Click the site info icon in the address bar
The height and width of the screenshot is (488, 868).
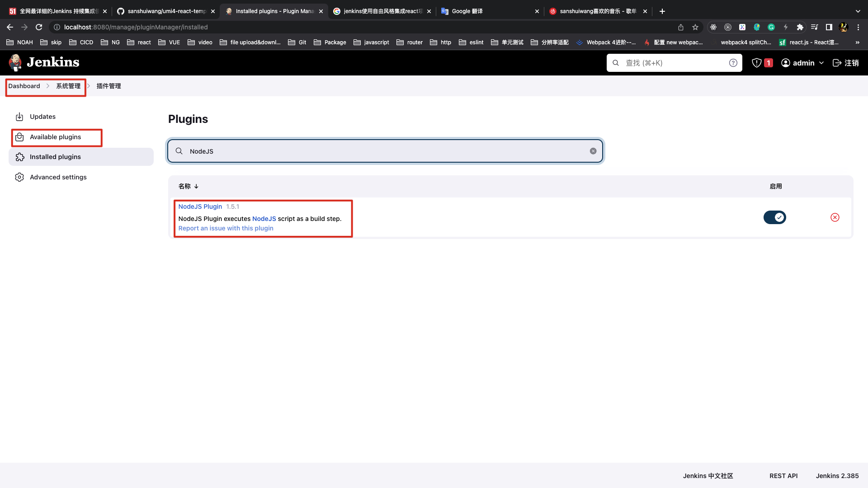pyautogui.click(x=57, y=27)
